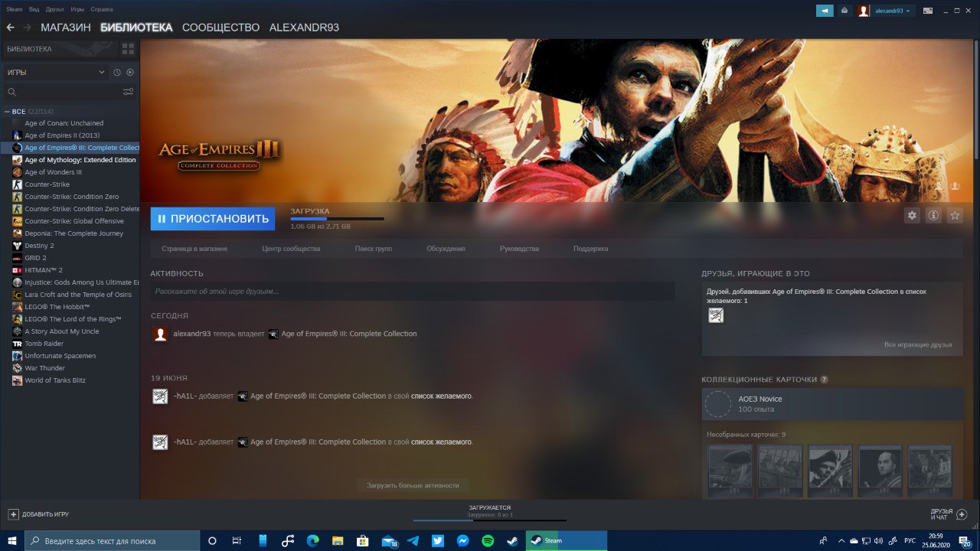Open the Справка menu
This screenshot has width=980, height=551.
102,9
